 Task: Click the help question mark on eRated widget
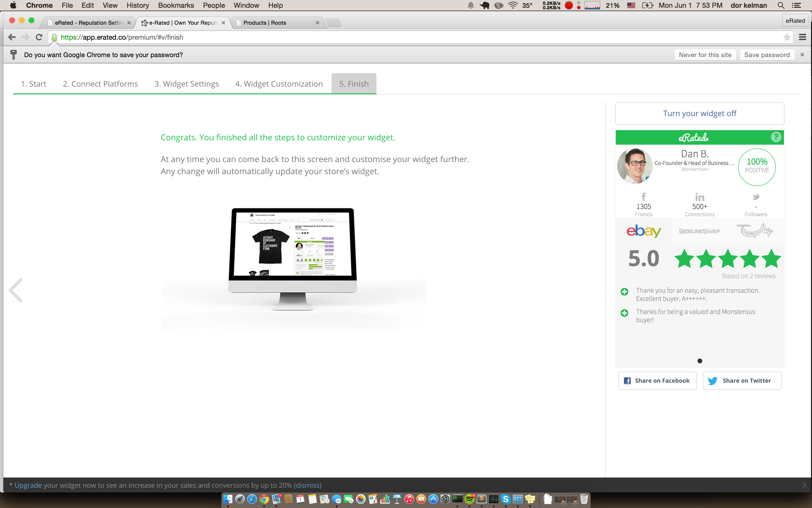pyautogui.click(x=776, y=137)
